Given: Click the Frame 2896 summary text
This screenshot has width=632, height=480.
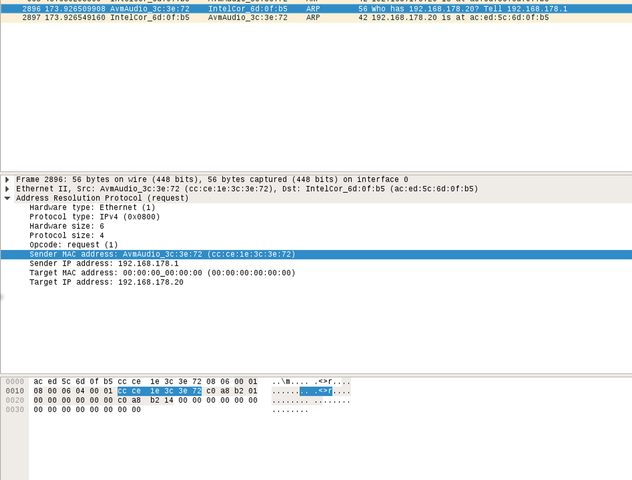Looking at the screenshot, I should tap(212, 179).
